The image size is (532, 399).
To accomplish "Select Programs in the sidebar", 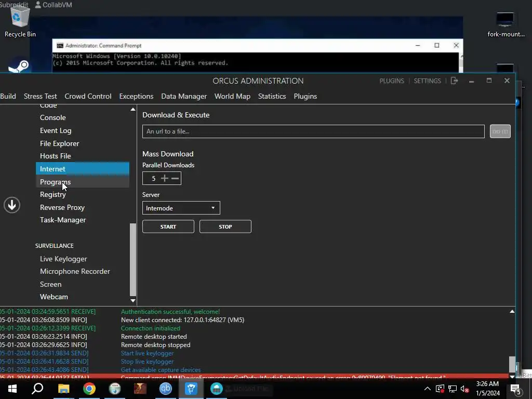I will (83, 182).
